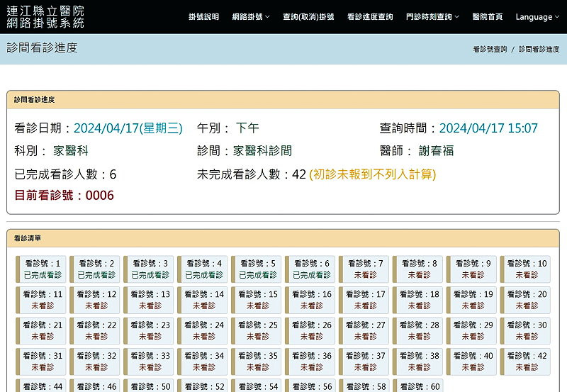This screenshot has width=567, height=392.
Task: Select queue card 看診號：3
Action: click(x=148, y=269)
